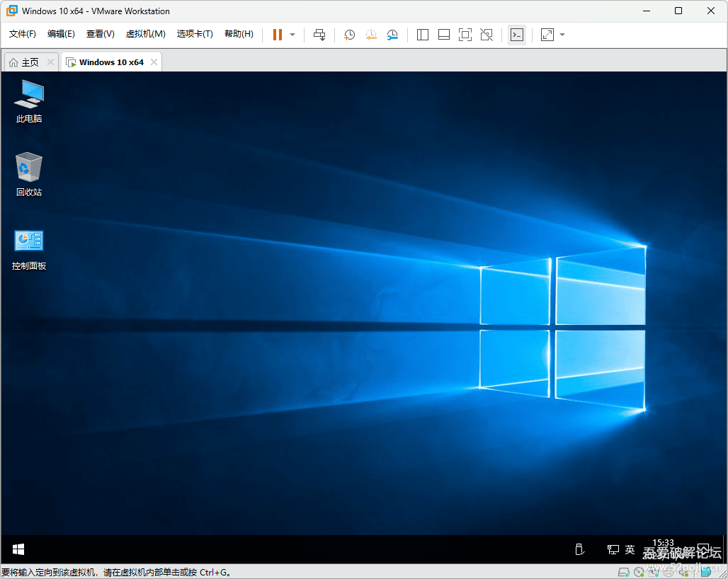This screenshot has width=728, height=579.
Task: Open the 选项卡(T) menu
Action: pos(195,35)
